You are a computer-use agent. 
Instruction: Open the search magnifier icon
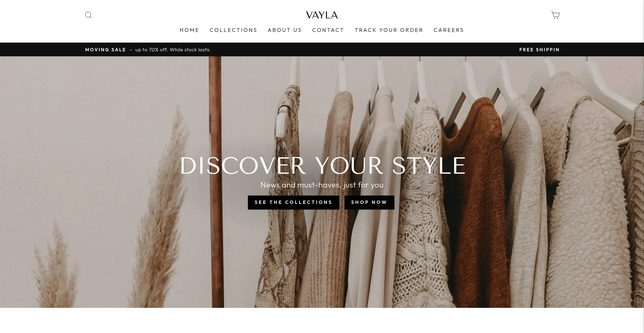click(89, 15)
